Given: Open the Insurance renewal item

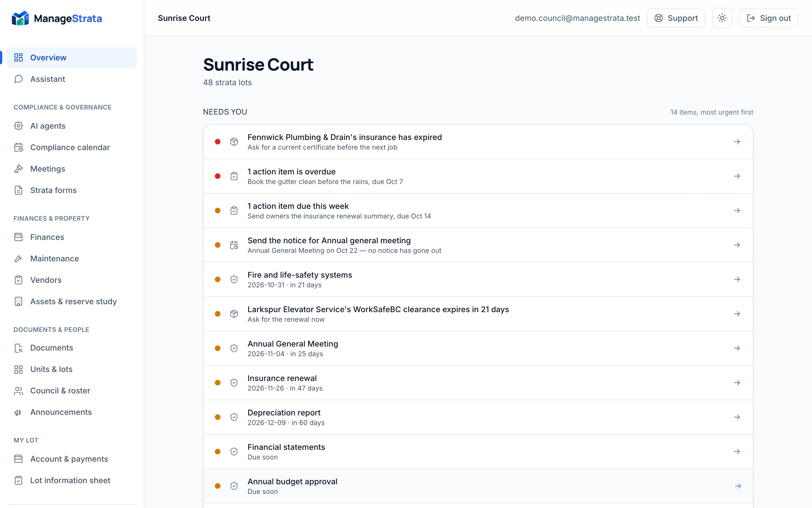Looking at the screenshot, I should (x=478, y=383).
